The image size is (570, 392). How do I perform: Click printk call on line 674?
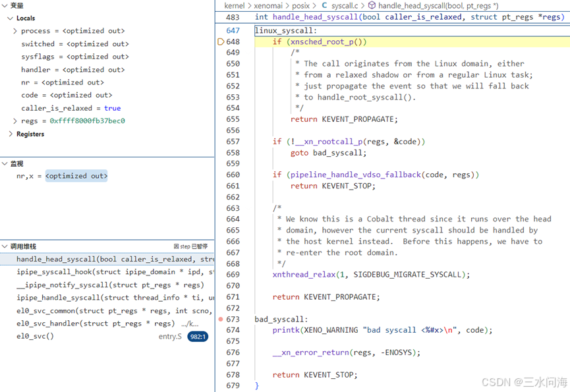286,330
